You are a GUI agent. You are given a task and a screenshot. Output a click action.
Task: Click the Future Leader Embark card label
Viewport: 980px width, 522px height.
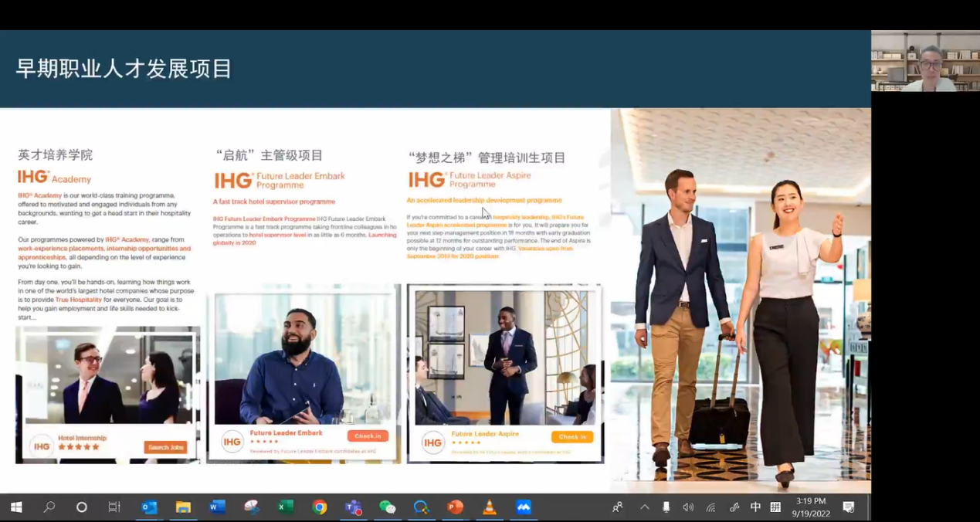pos(287,433)
